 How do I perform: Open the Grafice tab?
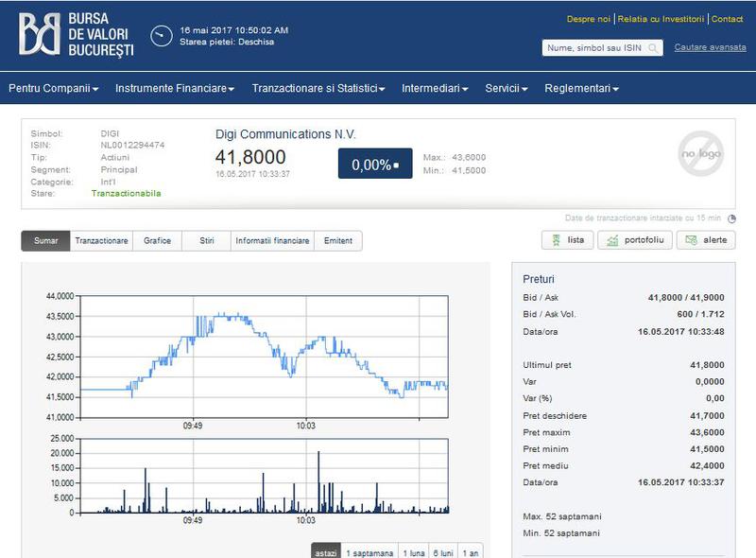tap(157, 241)
